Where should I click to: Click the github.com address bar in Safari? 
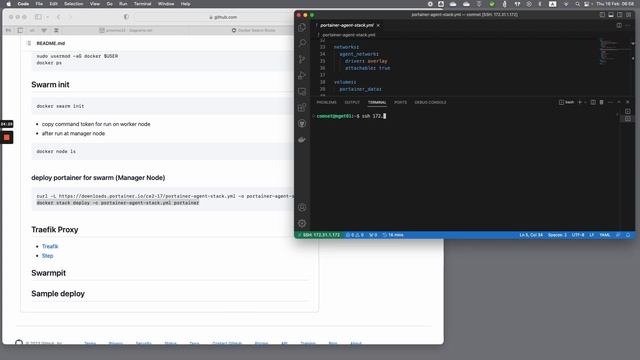coord(223,17)
